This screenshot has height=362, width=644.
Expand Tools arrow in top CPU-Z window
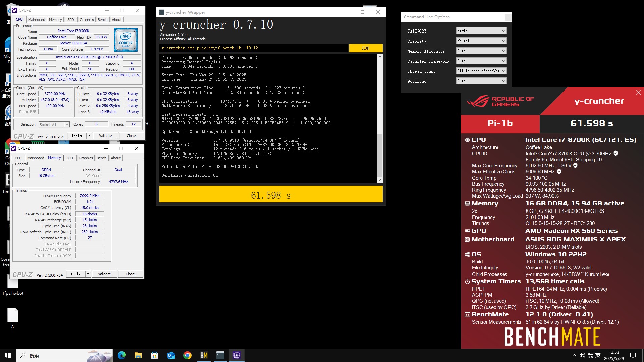coord(89,136)
